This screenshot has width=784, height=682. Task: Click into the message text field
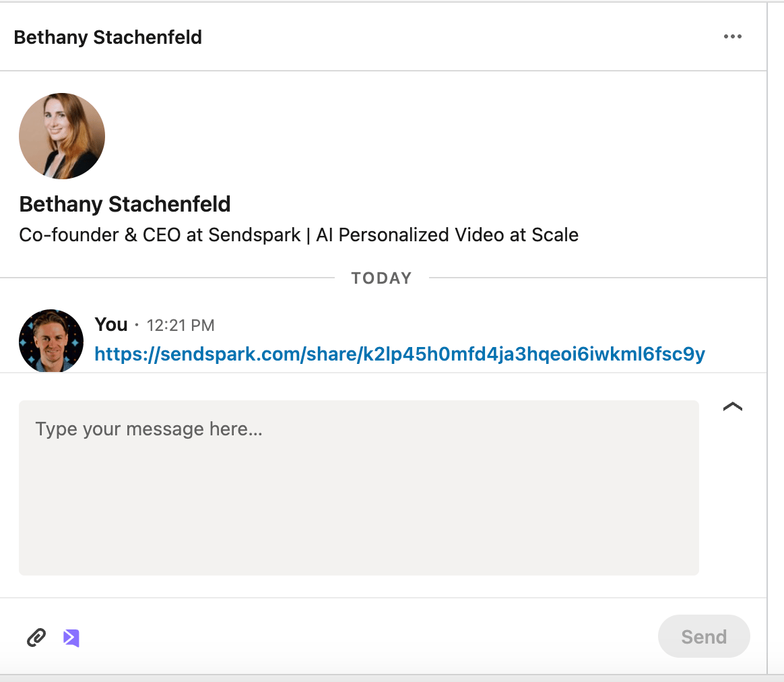click(358, 487)
